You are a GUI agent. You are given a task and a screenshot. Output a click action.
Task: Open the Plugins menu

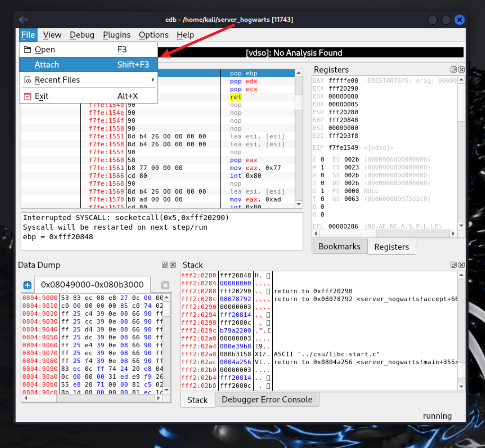117,35
